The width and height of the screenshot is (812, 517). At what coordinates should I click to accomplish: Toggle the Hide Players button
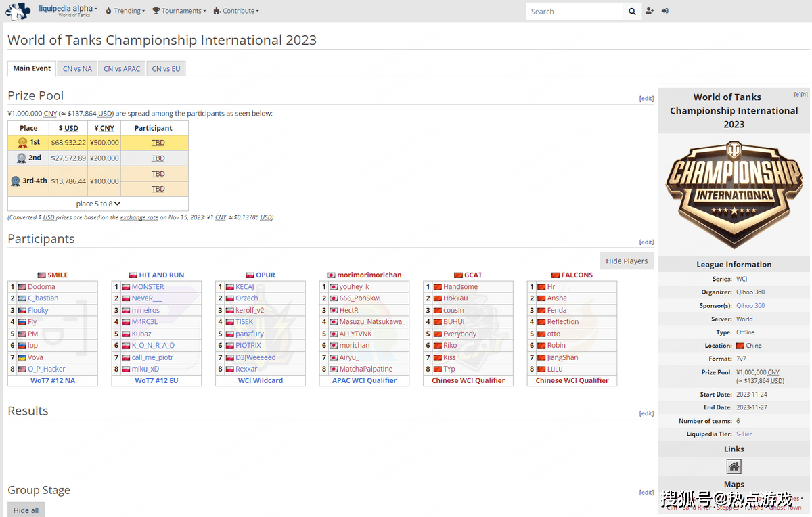(627, 261)
